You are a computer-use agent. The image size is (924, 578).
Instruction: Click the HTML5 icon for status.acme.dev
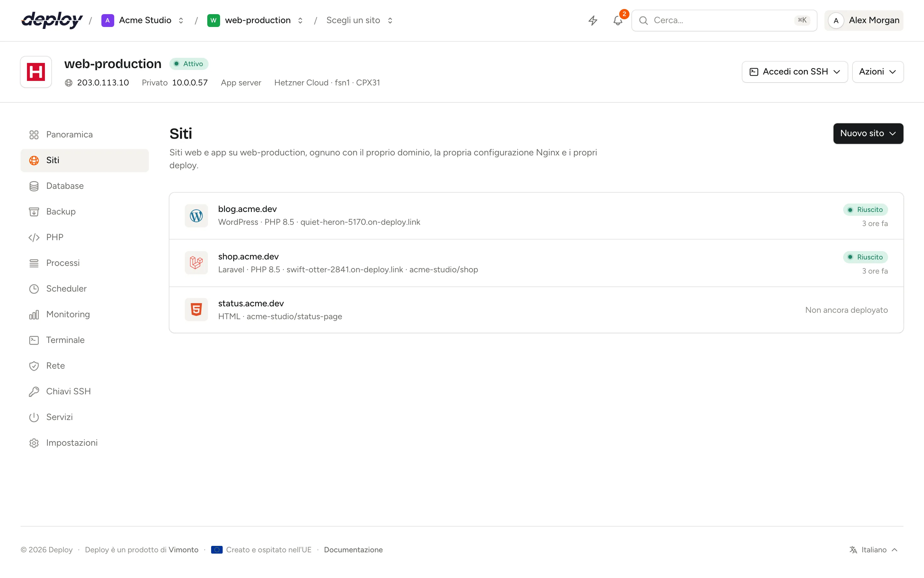(x=196, y=310)
